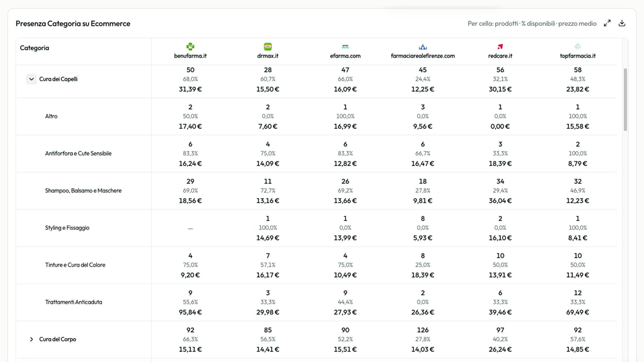Click the 30,15 € price cell
This screenshot has width=644, height=362.
[500, 90]
